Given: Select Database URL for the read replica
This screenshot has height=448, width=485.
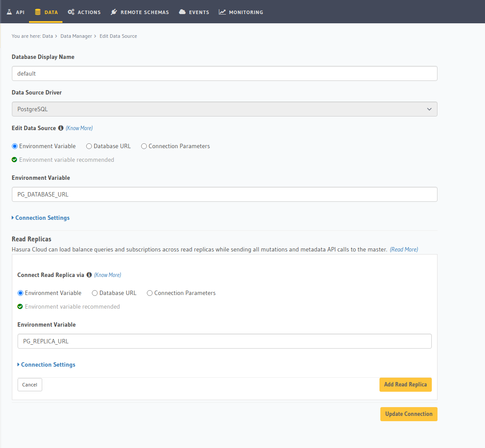Looking at the screenshot, I should pos(95,293).
